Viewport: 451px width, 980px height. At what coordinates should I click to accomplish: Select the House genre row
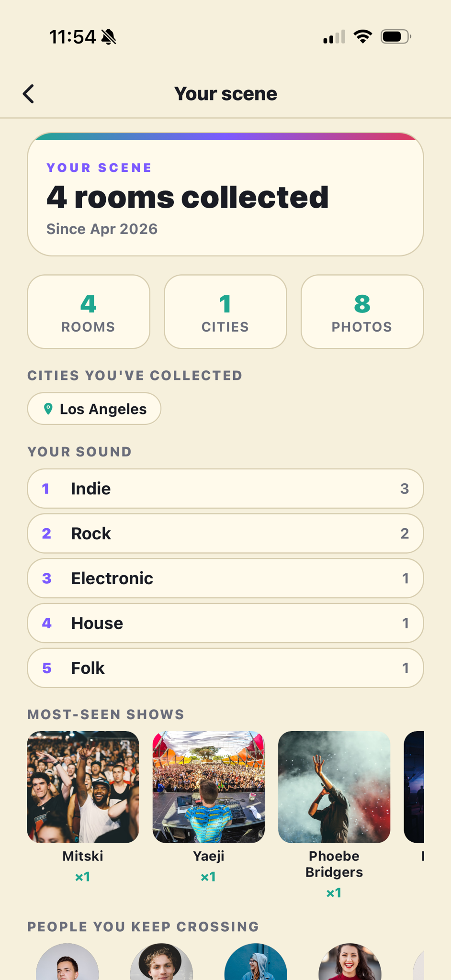225,623
